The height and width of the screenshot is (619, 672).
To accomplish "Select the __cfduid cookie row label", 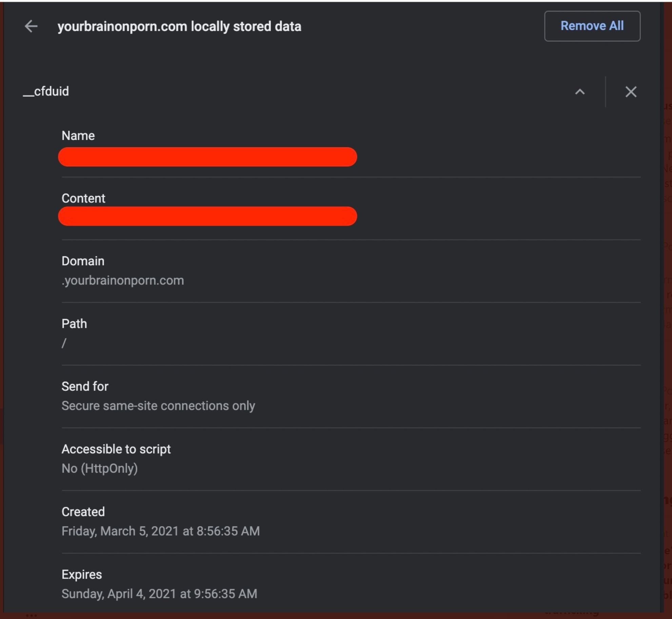I will pos(46,91).
